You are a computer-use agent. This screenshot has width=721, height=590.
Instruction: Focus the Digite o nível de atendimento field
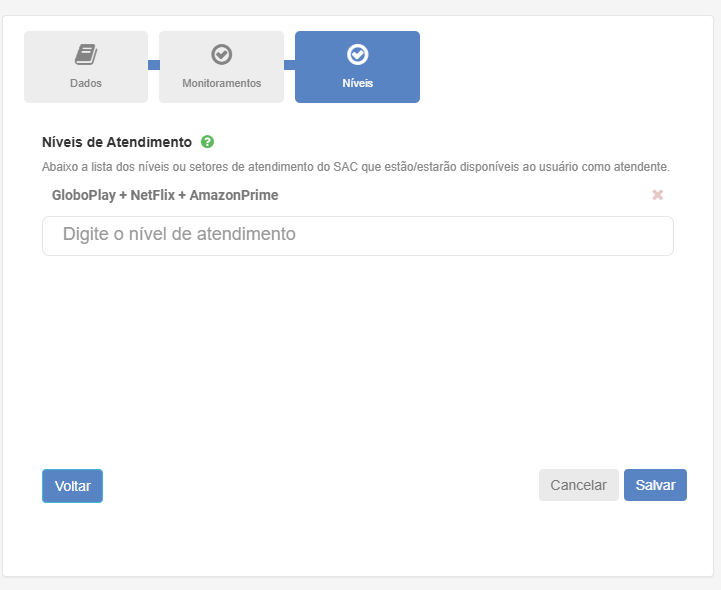point(358,236)
